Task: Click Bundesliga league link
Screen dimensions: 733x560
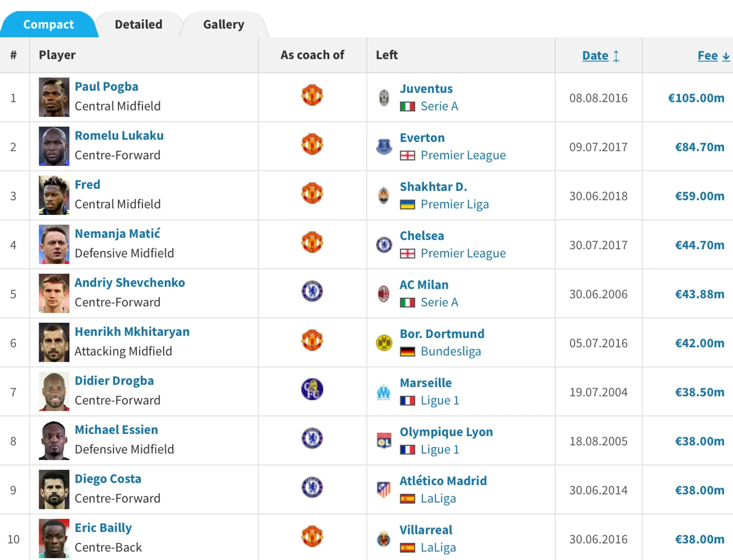Action: tap(450, 352)
